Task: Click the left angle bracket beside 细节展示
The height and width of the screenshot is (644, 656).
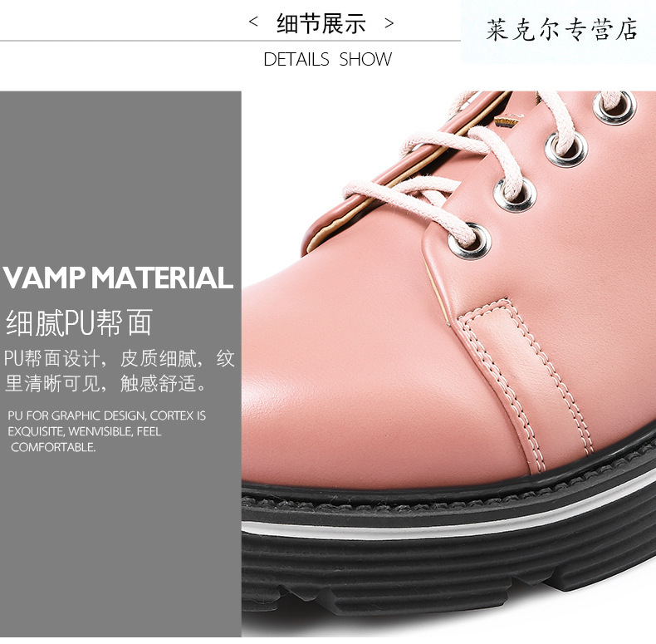Action: coord(253,22)
